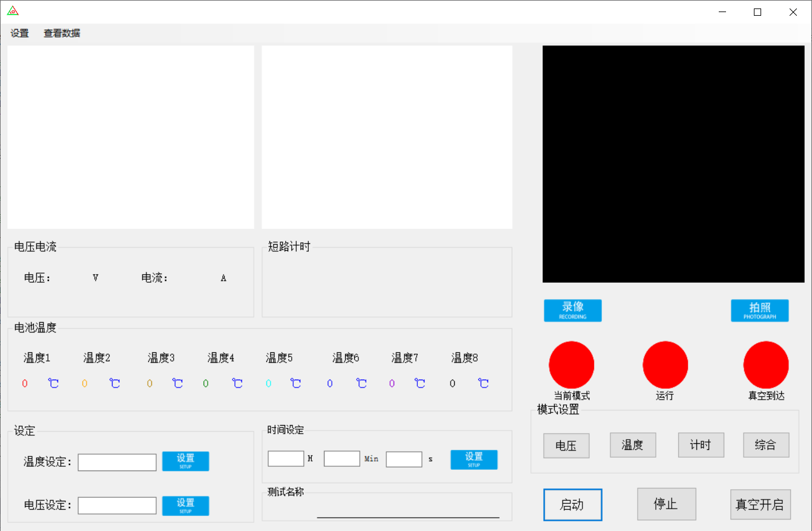Click the ℃ icon next to 温度8
Viewport: 812px width, 531px height.
coord(483,383)
